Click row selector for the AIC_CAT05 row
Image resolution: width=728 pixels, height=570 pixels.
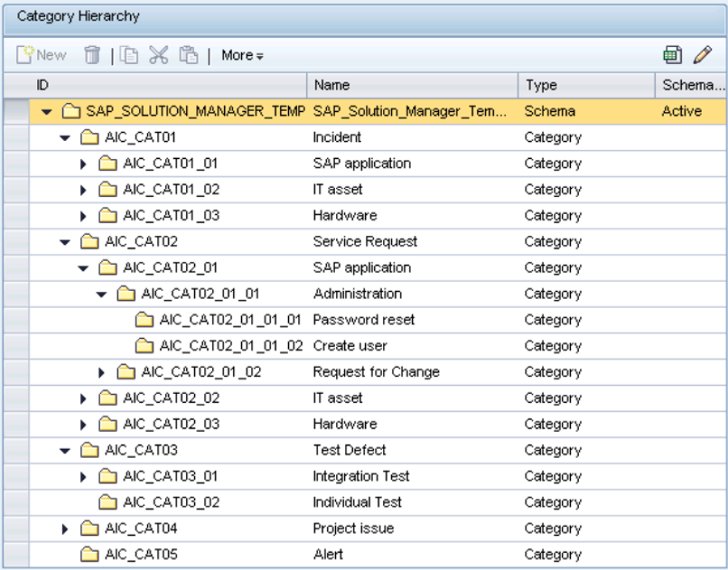(16, 555)
